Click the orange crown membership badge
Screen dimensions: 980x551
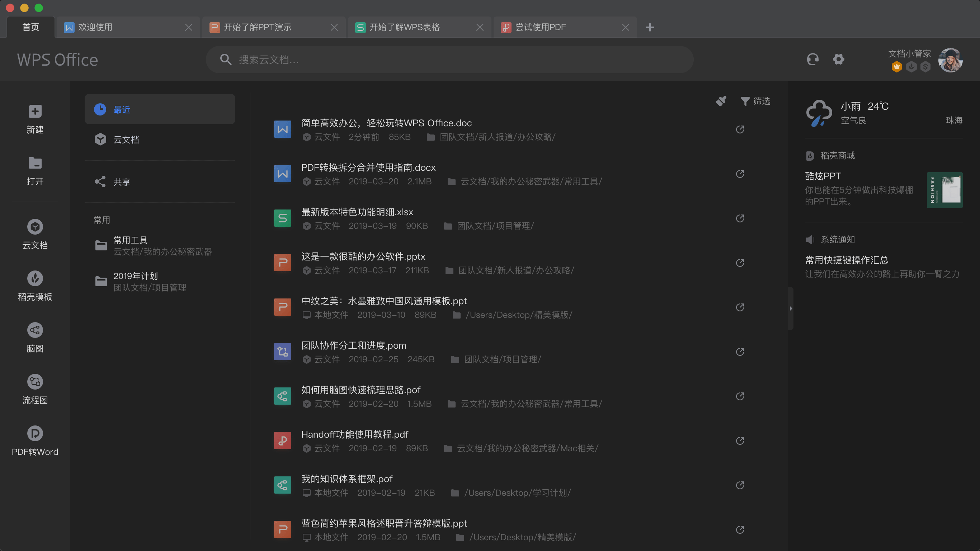[896, 67]
